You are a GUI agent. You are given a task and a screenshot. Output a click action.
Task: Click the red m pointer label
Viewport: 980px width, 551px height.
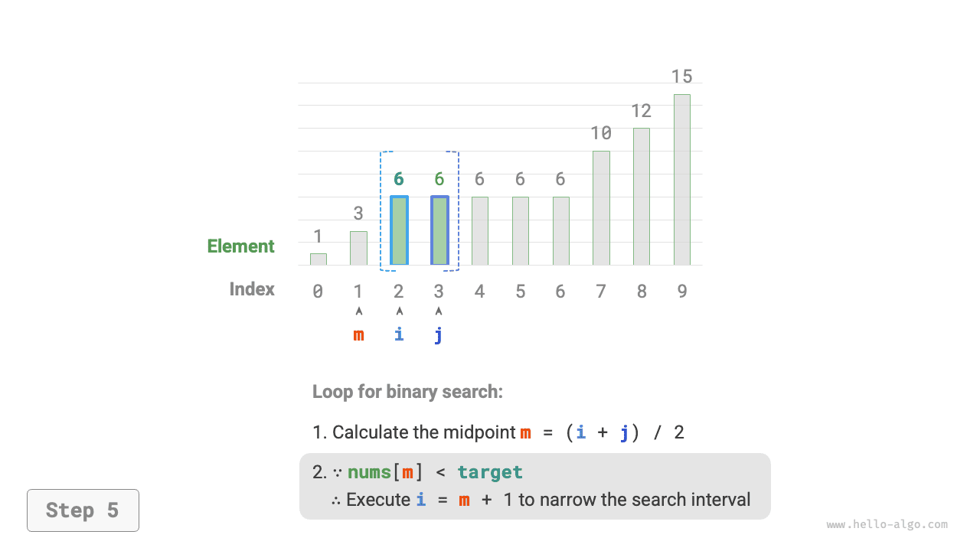tap(358, 334)
